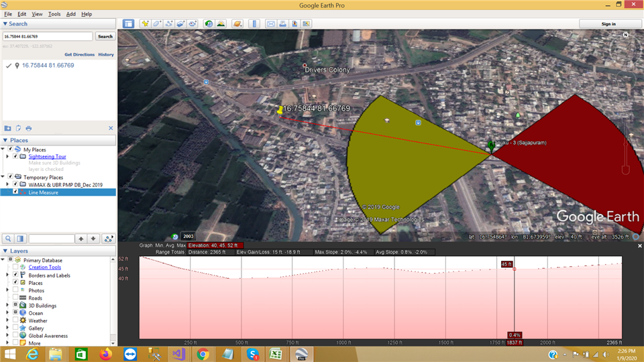
Task: Enable the Roads layer checkbox
Action: (x=15, y=298)
